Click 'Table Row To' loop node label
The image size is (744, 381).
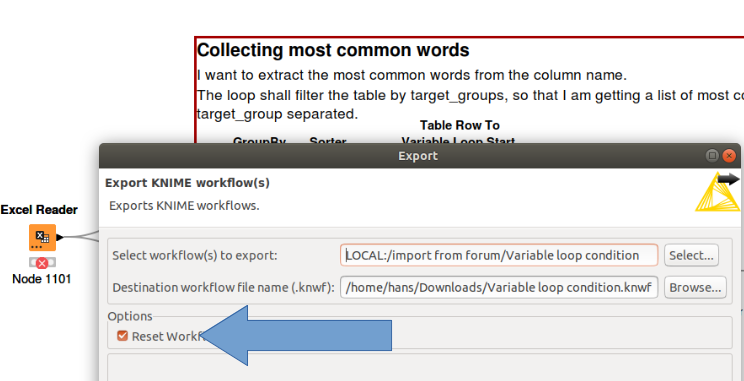[x=459, y=125]
